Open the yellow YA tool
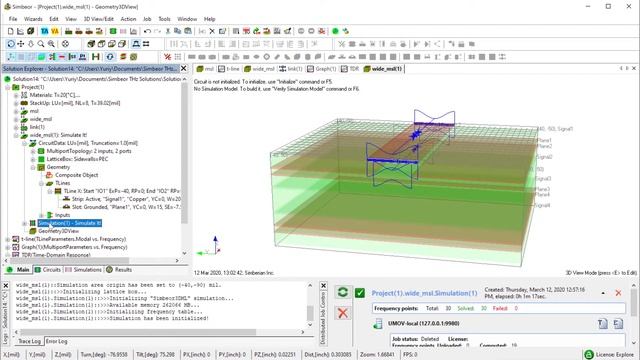The height and width of the screenshot is (360, 640). [x=55, y=31]
